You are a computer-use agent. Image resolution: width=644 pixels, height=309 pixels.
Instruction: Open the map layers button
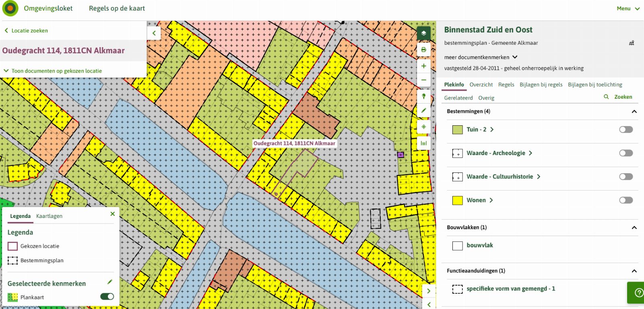(x=423, y=33)
